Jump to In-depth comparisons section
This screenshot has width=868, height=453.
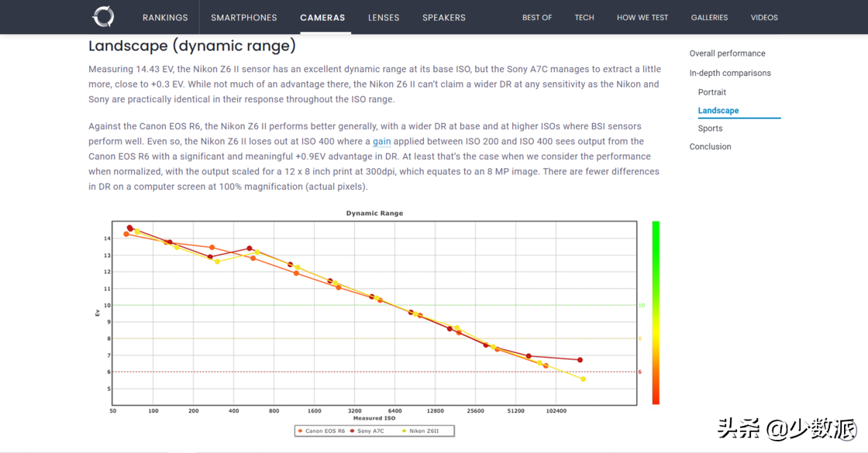(730, 73)
